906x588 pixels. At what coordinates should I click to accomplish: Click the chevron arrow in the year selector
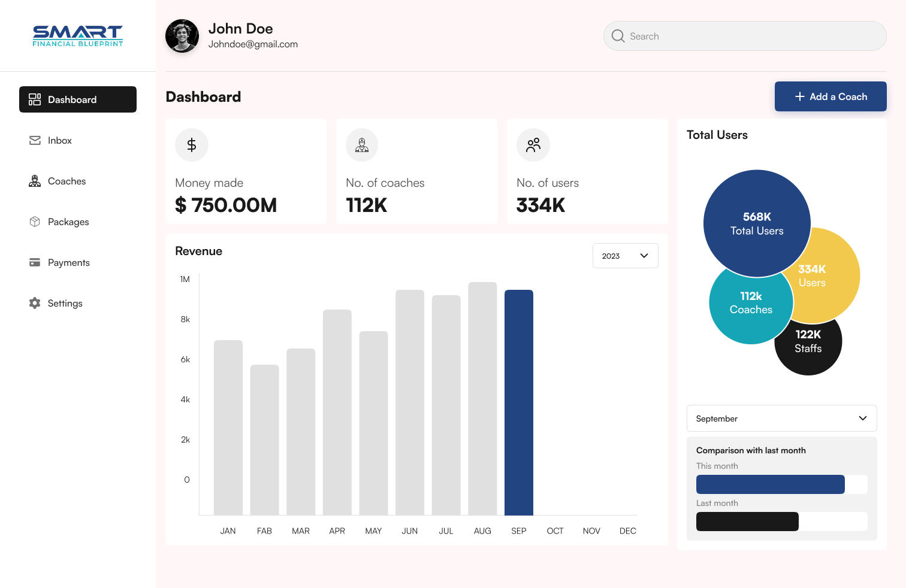tap(644, 256)
